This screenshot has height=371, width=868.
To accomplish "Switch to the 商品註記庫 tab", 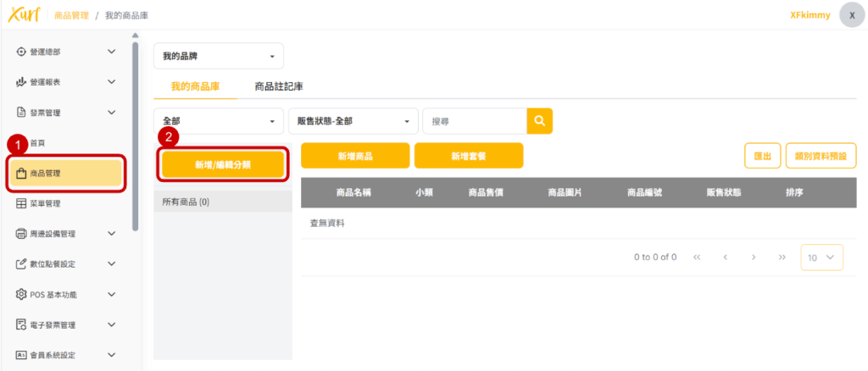I will pyautogui.click(x=279, y=86).
